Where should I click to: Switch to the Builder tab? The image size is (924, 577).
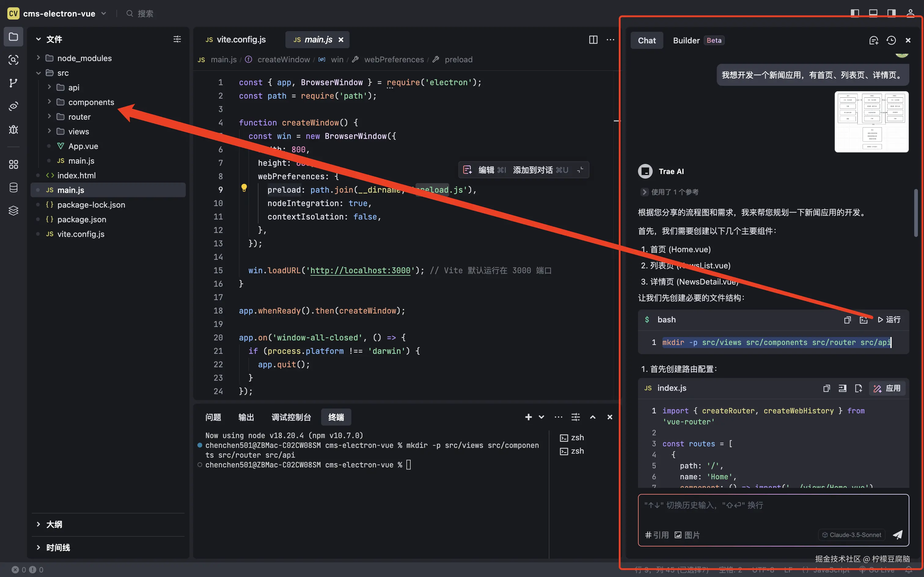686,40
